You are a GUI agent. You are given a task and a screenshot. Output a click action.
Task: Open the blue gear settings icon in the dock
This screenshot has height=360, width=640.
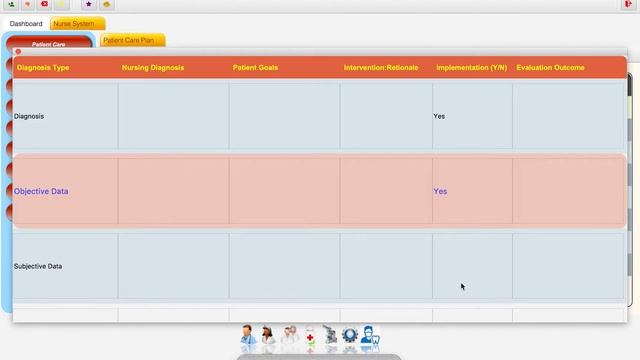tap(350, 336)
